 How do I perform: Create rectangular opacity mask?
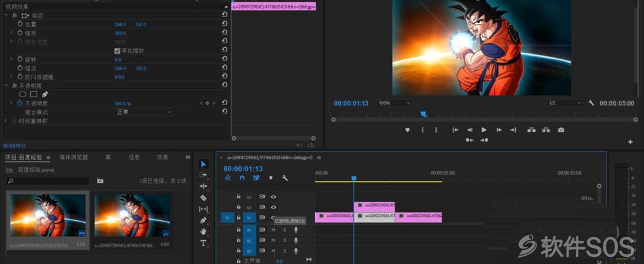coord(33,94)
